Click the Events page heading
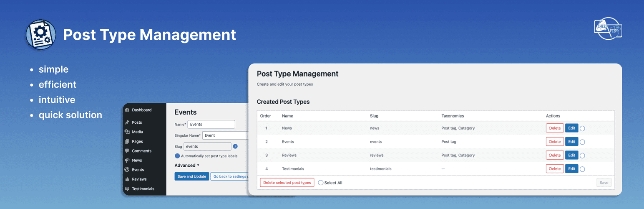This screenshot has height=209, width=644. pos(186,112)
